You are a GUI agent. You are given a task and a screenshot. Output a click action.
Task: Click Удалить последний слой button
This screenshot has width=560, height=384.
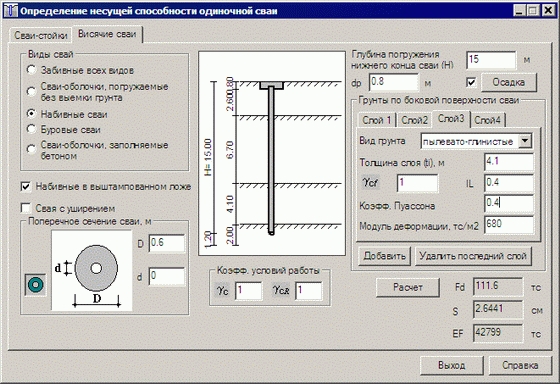coord(473,256)
